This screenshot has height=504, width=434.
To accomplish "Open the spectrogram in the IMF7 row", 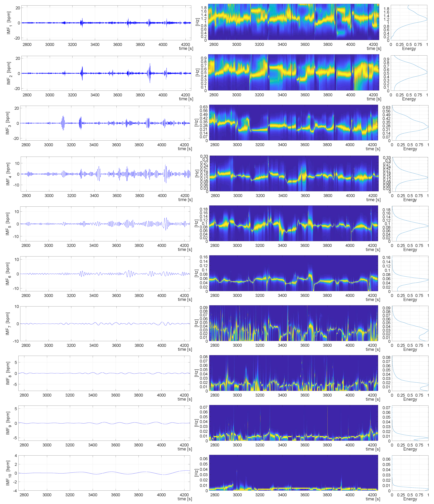I will (294, 323).
